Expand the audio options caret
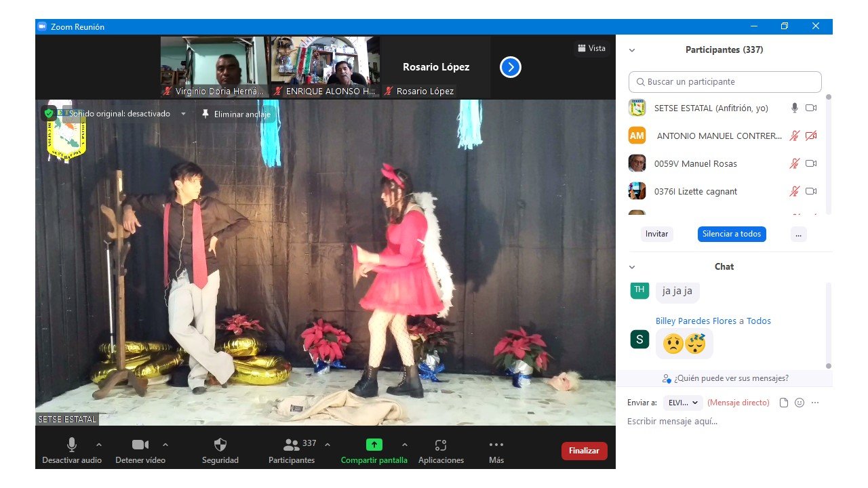This screenshot has width=868, height=488. 99,445
